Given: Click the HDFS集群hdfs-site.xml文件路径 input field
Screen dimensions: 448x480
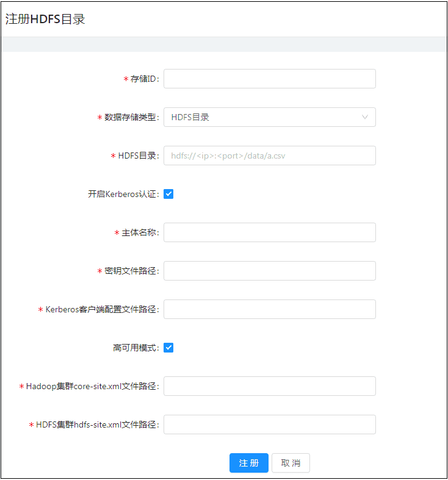Looking at the screenshot, I should click(269, 424).
